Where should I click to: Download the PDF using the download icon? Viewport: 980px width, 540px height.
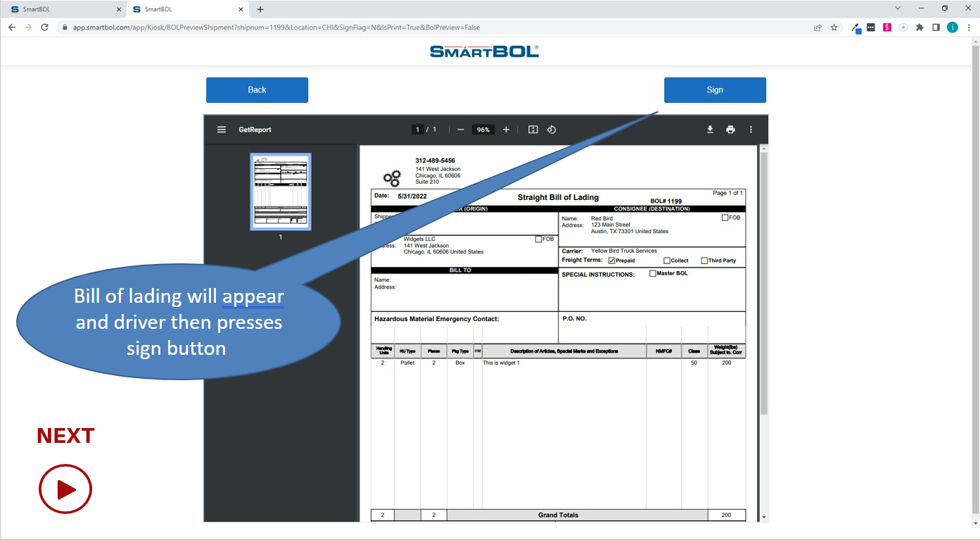tap(710, 130)
